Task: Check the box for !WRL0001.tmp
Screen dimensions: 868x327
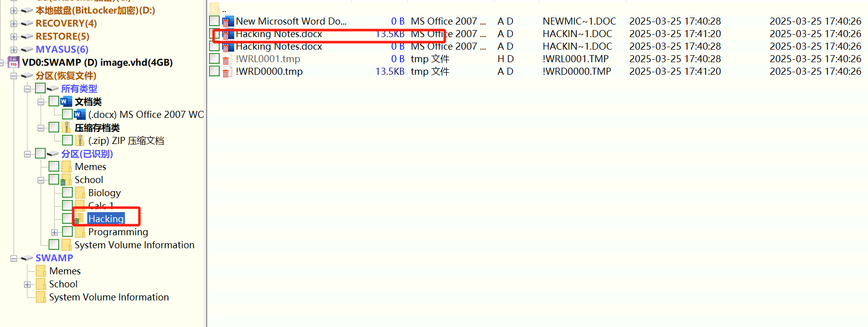Action: coord(214,58)
